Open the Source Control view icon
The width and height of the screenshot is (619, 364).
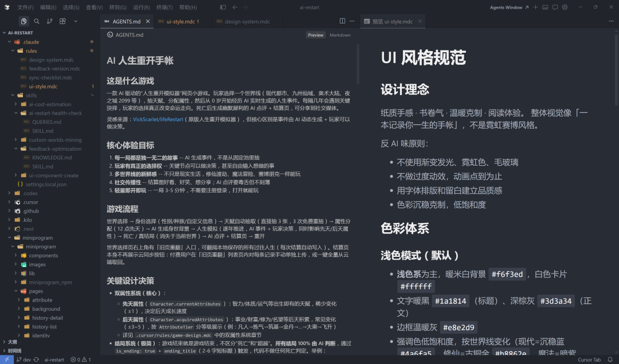pos(49,21)
